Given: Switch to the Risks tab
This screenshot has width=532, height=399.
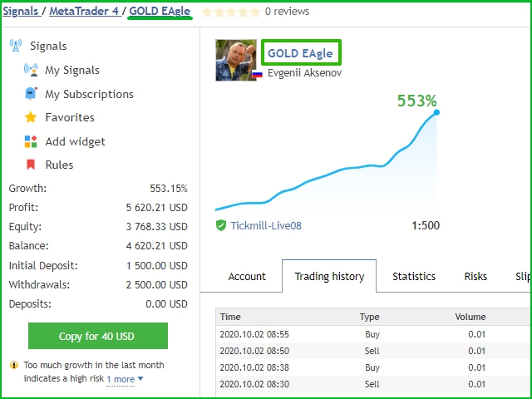Looking at the screenshot, I should (x=475, y=277).
